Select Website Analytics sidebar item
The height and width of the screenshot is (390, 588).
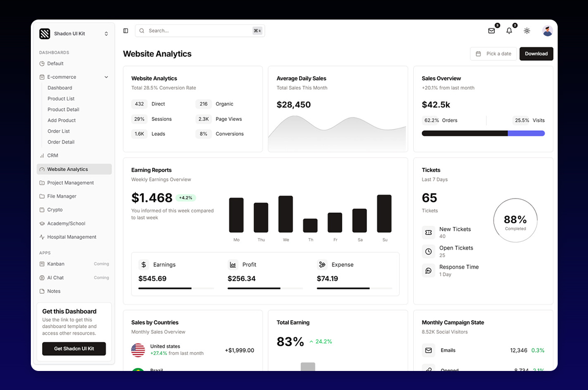point(74,169)
